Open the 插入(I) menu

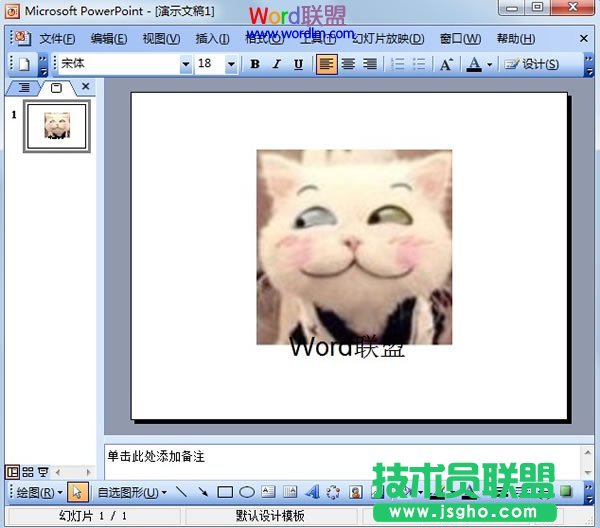tap(212, 39)
